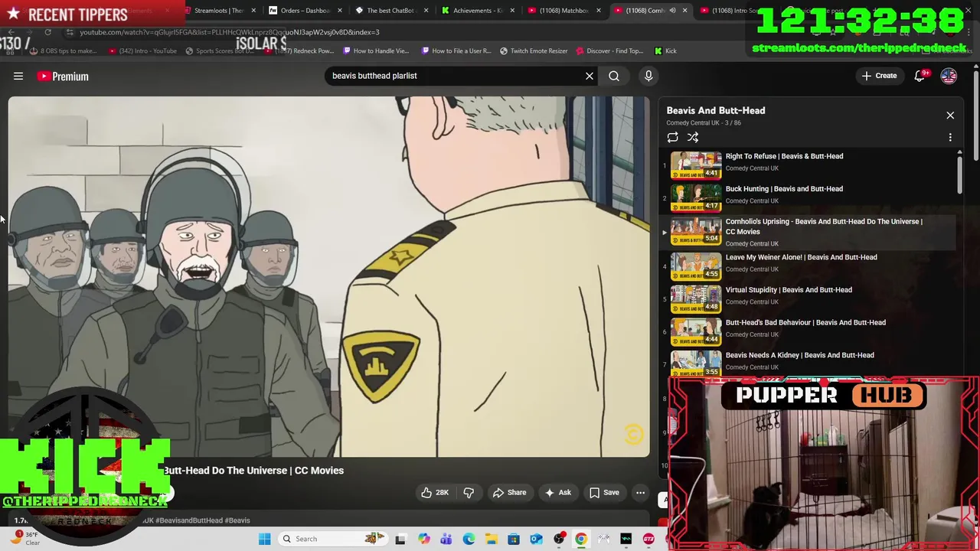The image size is (980, 551).
Task: Click the browser address bar URL
Action: tap(230, 32)
